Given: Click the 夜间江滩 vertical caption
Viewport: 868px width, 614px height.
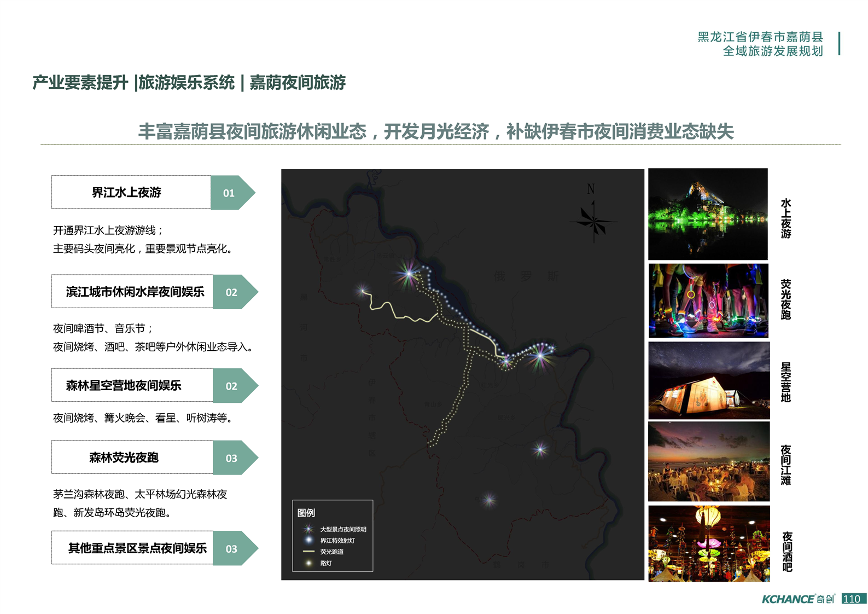Looking at the screenshot, I should (786, 465).
